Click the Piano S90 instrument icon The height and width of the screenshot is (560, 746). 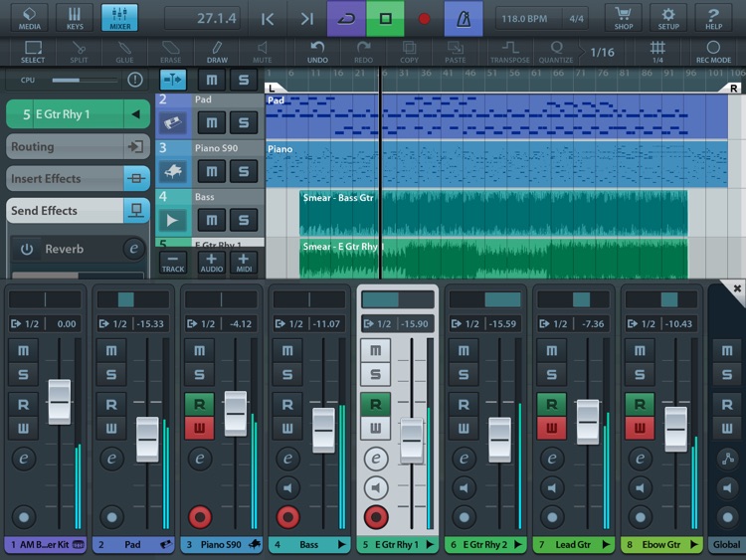tap(173, 172)
